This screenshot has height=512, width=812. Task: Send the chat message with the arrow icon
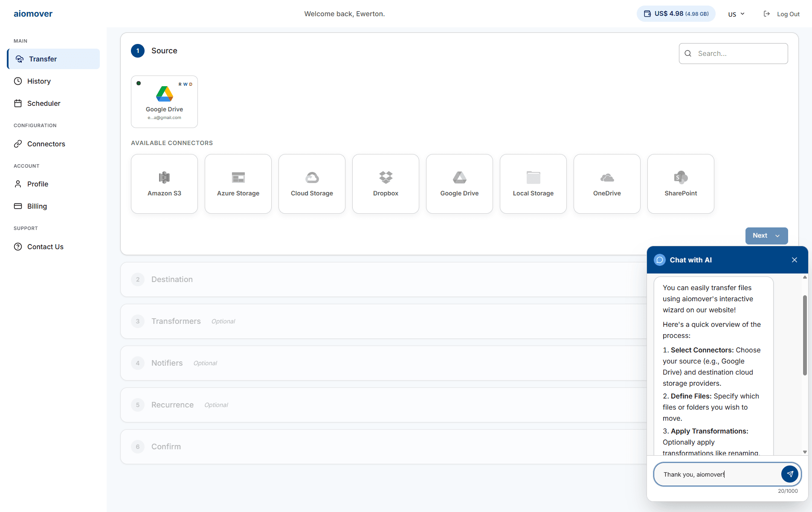(790, 474)
